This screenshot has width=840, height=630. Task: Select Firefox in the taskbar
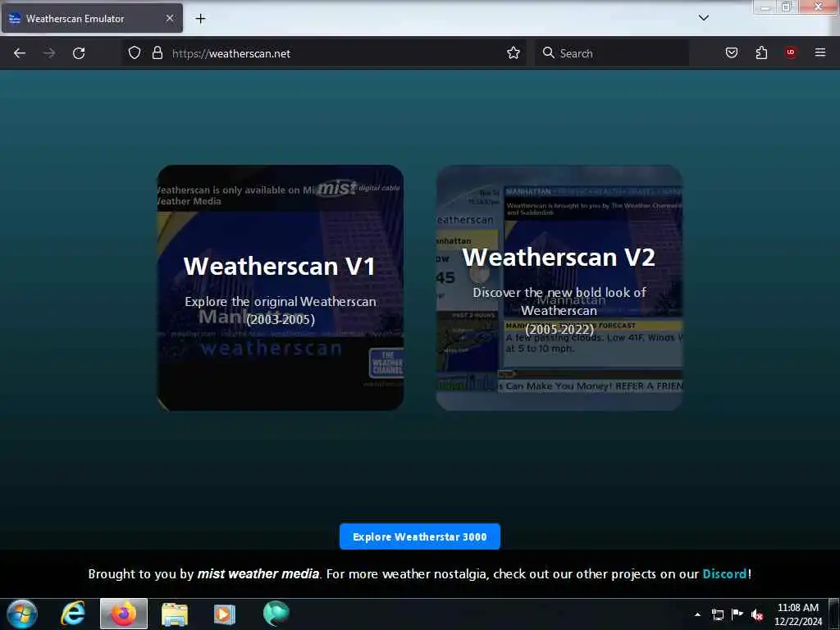click(x=124, y=614)
